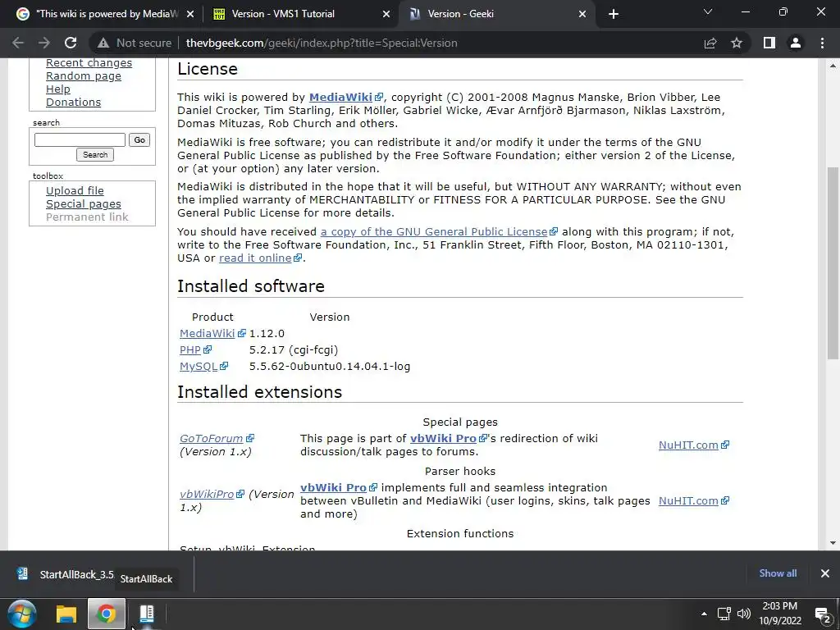Open the Recent changes link
The image size is (840, 630).
point(89,62)
